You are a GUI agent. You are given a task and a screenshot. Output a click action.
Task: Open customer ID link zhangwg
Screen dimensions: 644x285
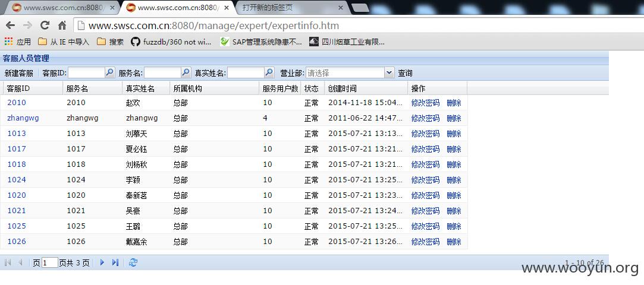click(x=23, y=118)
